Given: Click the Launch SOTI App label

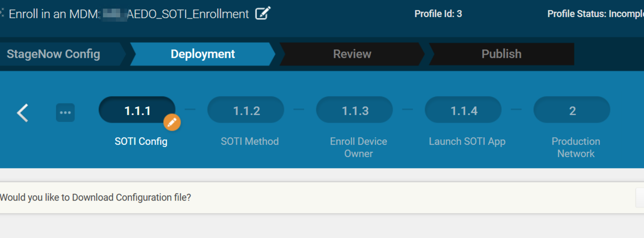Looking at the screenshot, I should [467, 141].
